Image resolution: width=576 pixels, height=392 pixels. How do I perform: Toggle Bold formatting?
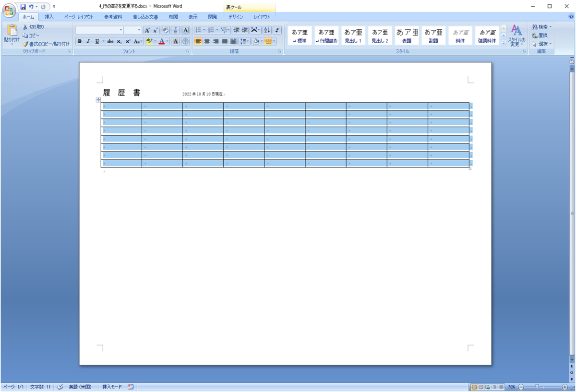pyautogui.click(x=80, y=41)
